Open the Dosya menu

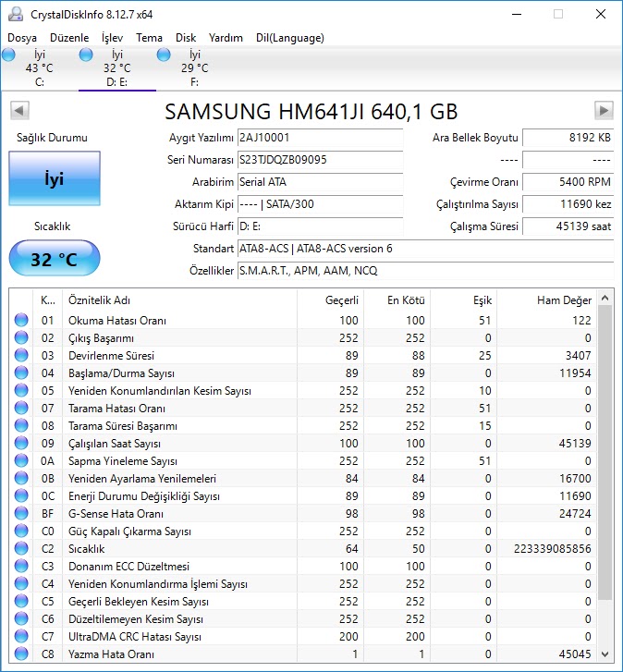coord(22,38)
